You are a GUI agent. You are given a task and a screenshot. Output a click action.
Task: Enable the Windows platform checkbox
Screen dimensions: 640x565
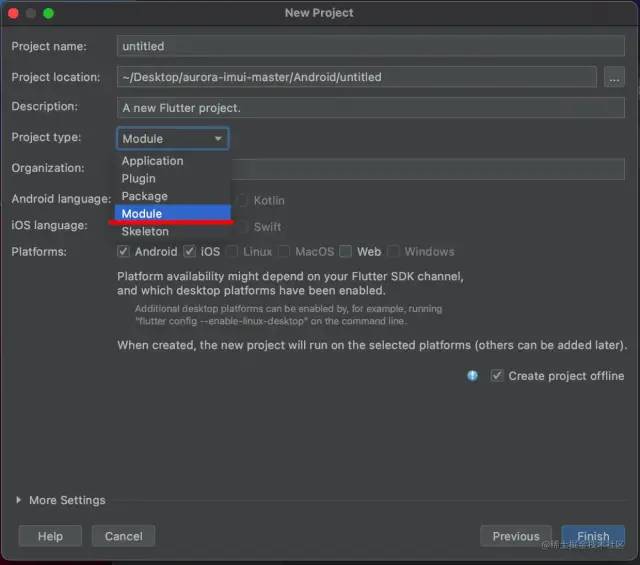tap(393, 251)
